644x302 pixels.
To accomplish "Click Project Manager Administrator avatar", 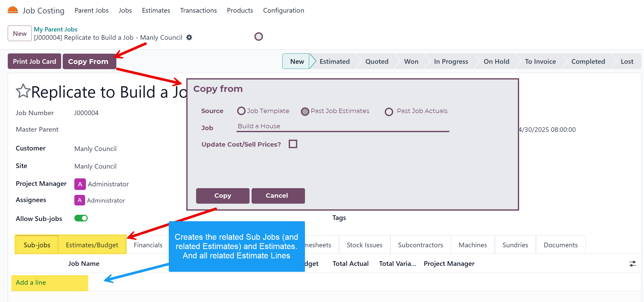I will click(80, 184).
